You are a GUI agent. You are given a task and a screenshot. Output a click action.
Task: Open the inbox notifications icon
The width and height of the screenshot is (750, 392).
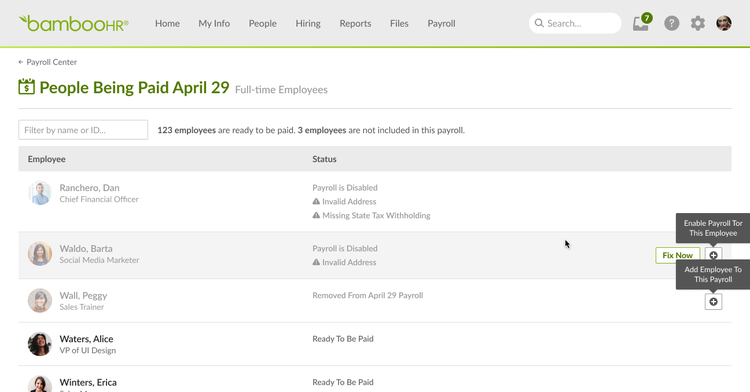pyautogui.click(x=641, y=23)
